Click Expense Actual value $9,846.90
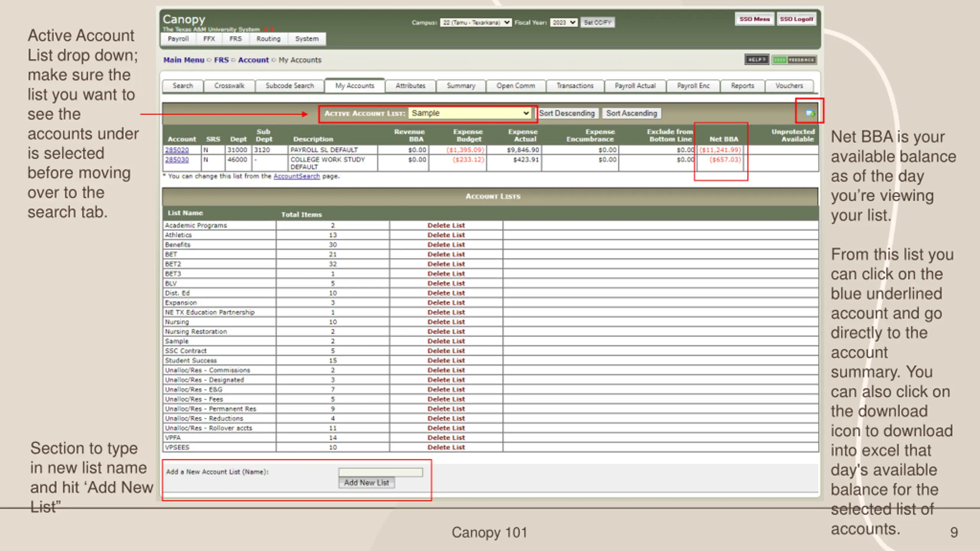This screenshot has height=551, width=980. 523,150
